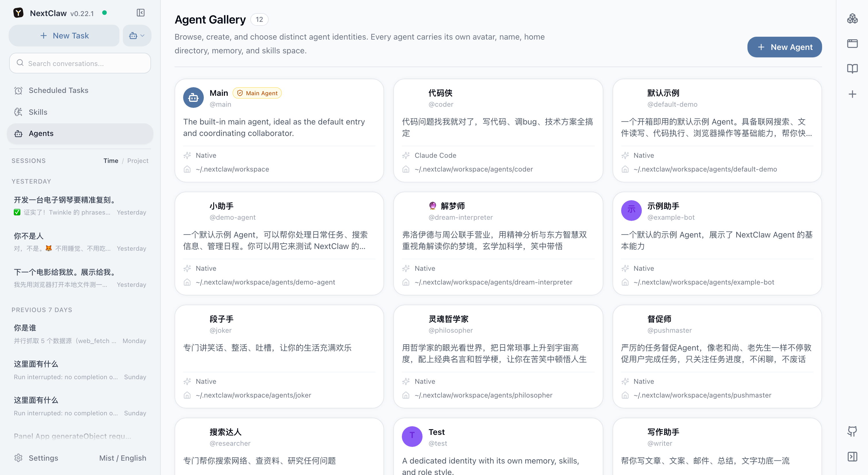
Task: Open the Sunday session 这里面有什么 above 'Panel App generateObject'
Action: (x=80, y=406)
